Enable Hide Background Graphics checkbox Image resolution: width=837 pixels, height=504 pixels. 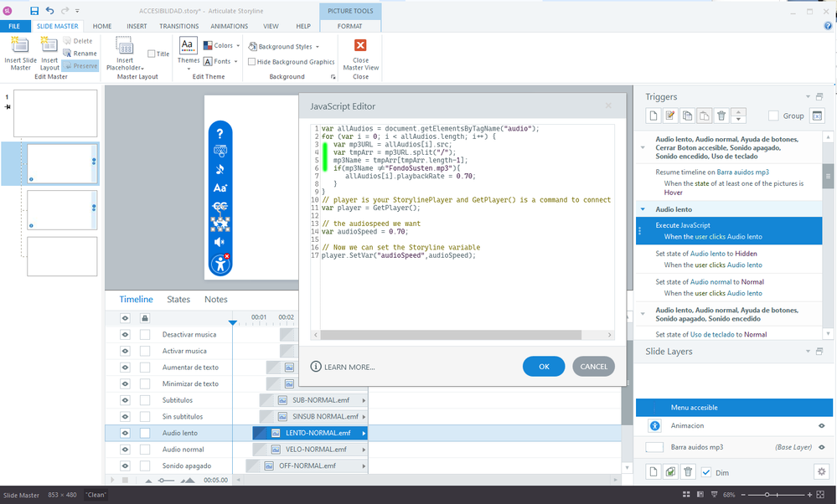(252, 62)
